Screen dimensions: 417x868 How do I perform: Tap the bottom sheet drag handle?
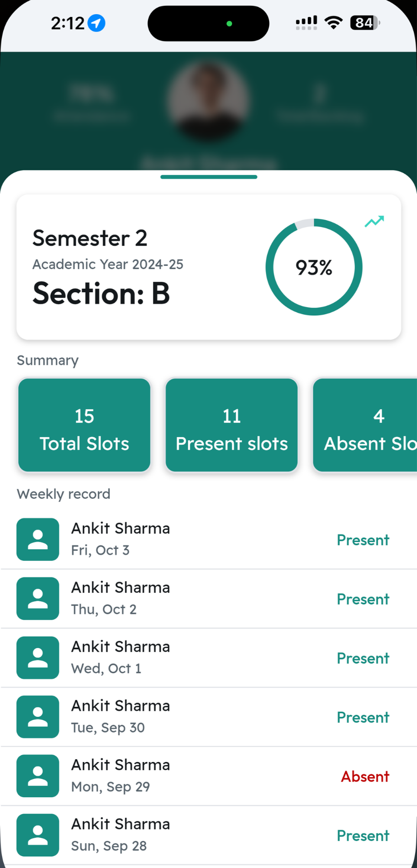coord(209,177)
